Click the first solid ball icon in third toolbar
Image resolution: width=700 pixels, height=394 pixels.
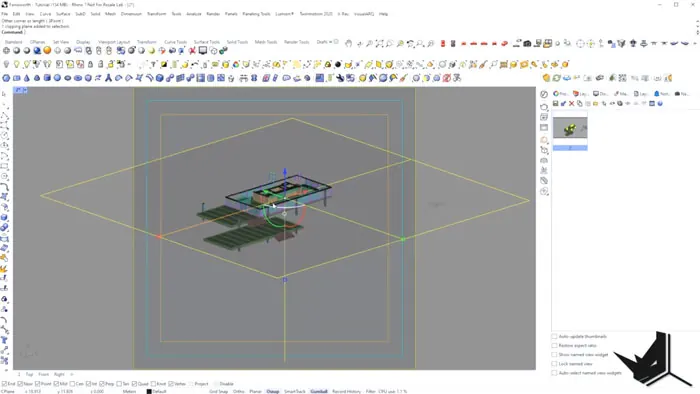click(x=6, y=78)
